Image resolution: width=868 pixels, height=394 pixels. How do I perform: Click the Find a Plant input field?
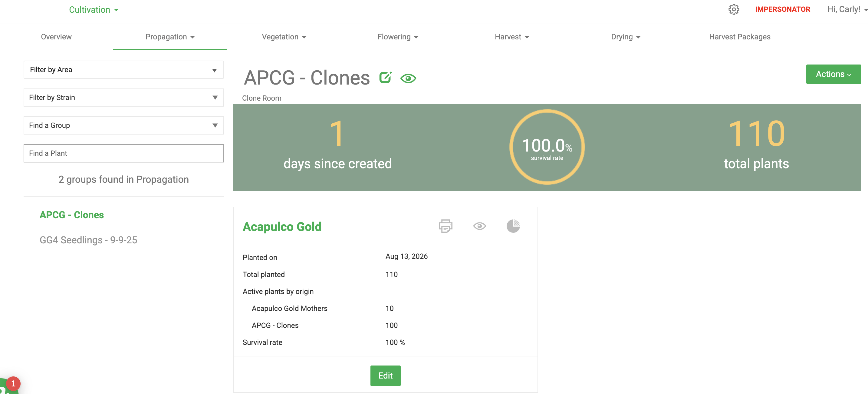tap(124, 153)
